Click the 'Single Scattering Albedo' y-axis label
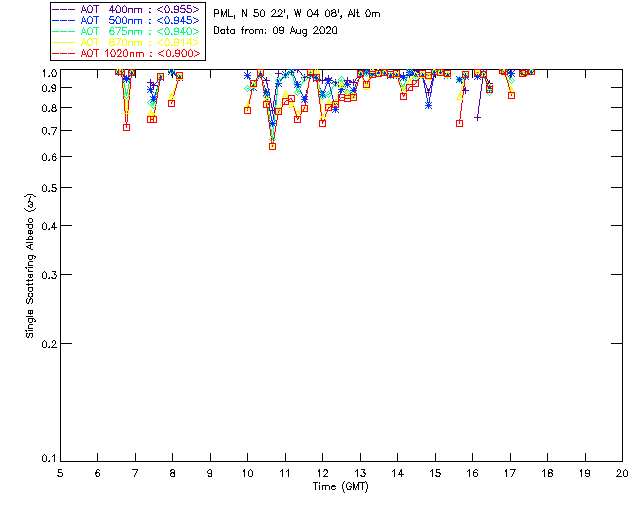The height and width of the screenshot is (512, 640). tap(30, 265)
